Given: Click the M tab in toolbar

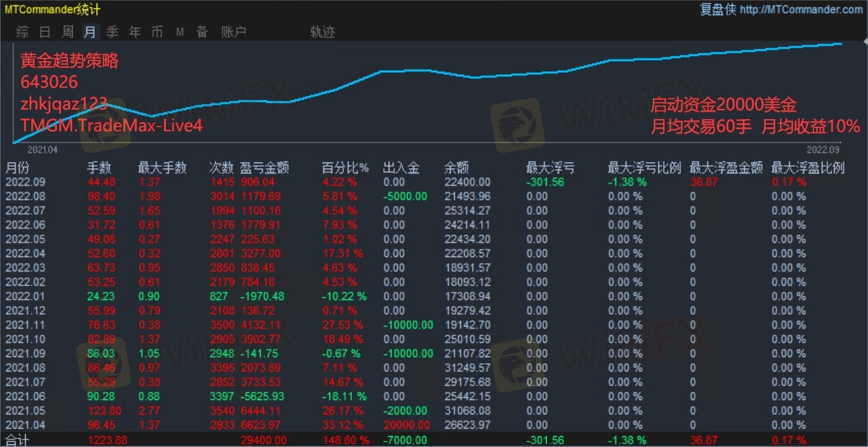Looking at the screenshot, I should click(180, 32).
